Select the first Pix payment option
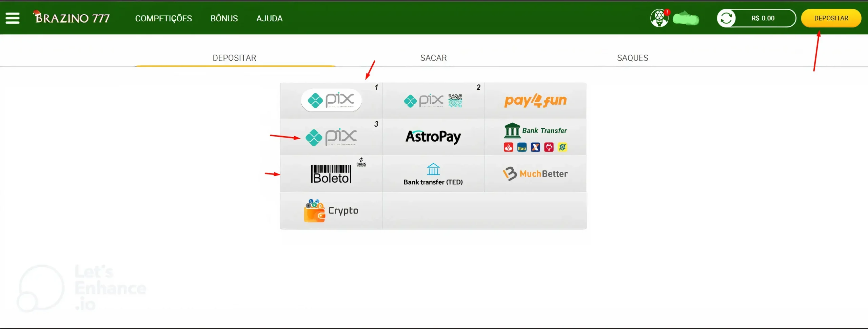The image size is (868, 329). click(331, 100)
